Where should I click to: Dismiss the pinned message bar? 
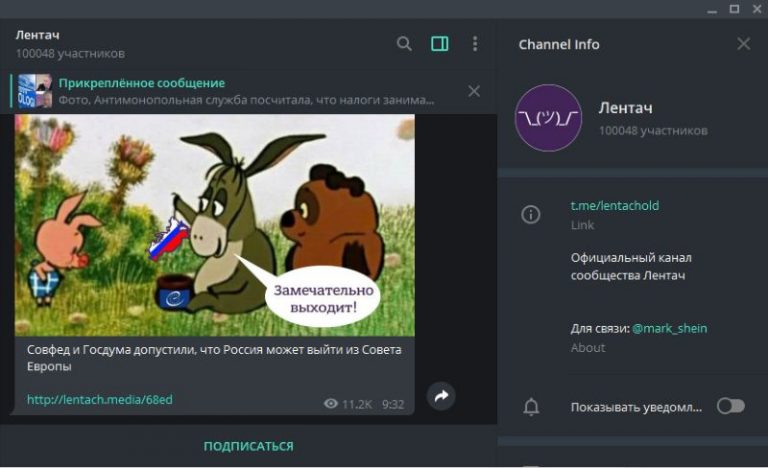point(474,91)
